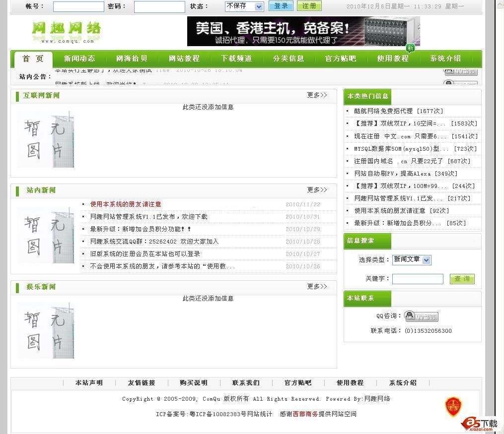Image resolution: width=504 pixels, height=434 pixels.
Task: Click the QQ留言 icon in 本站联系 section
Action: (x=421, y=316)
